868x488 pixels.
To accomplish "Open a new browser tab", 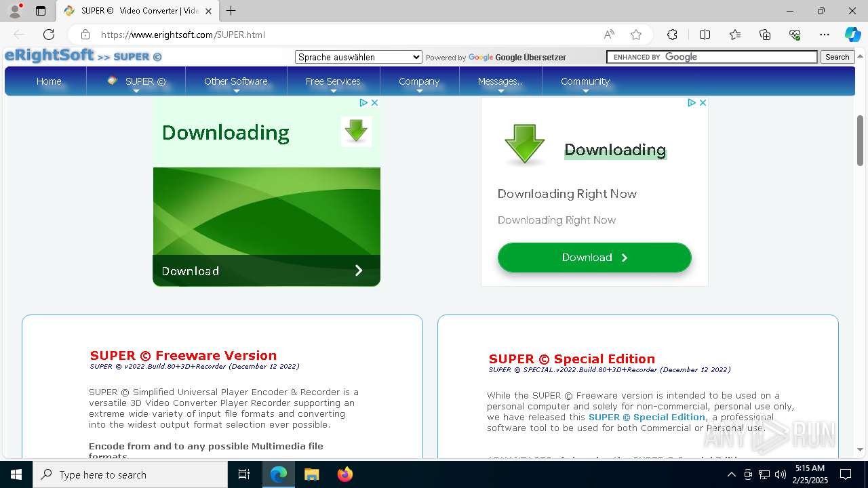I will click(x=231, y=11).
